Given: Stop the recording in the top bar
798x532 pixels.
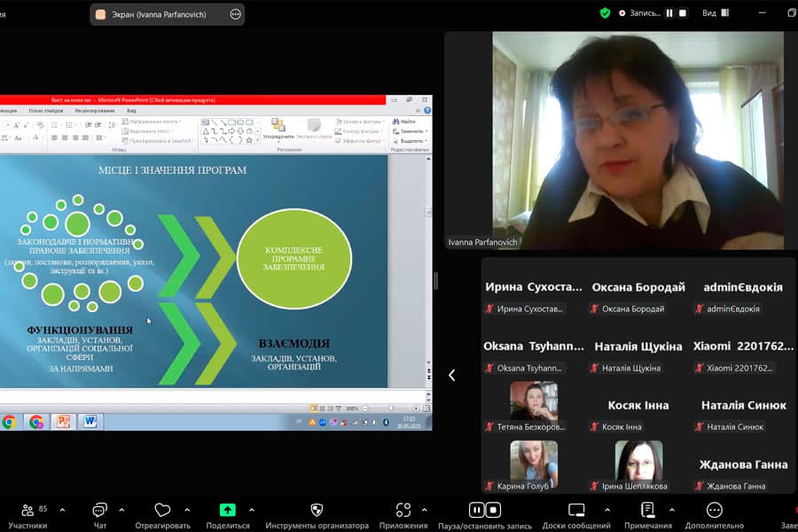Looking at the screenshot, I should (684, 13).
